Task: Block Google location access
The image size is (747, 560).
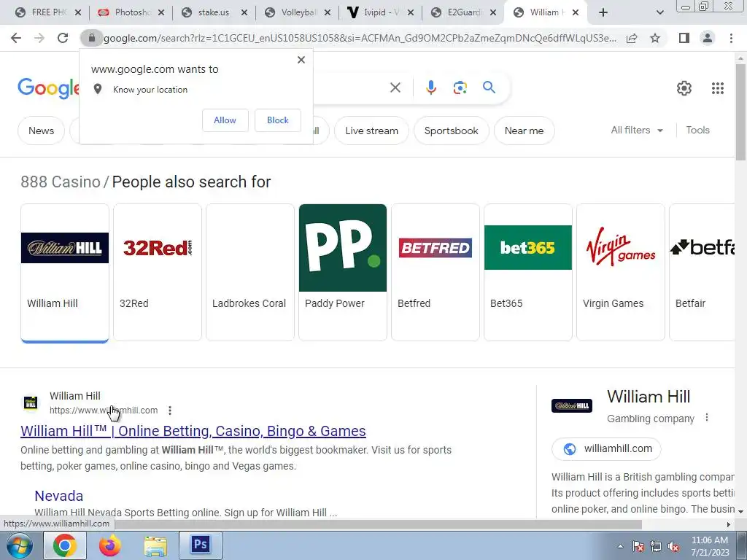Action: click(278, 120)
